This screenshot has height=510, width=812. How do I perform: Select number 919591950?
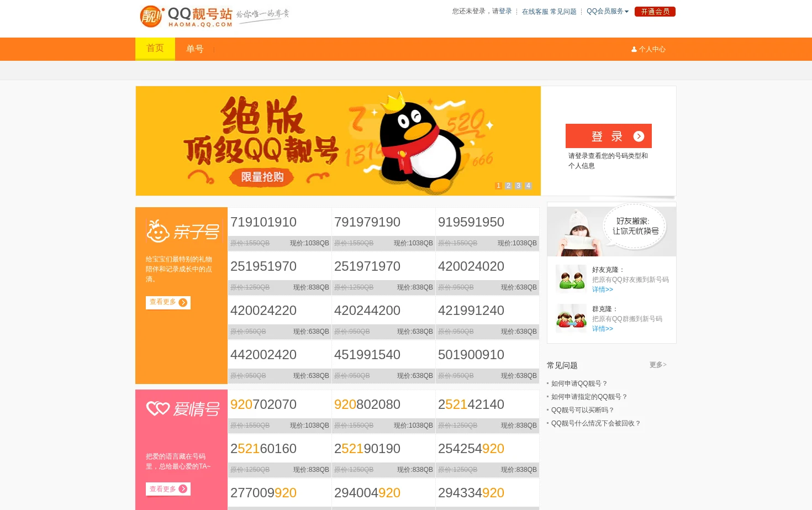pyautogui.click(x=471, y=222)
